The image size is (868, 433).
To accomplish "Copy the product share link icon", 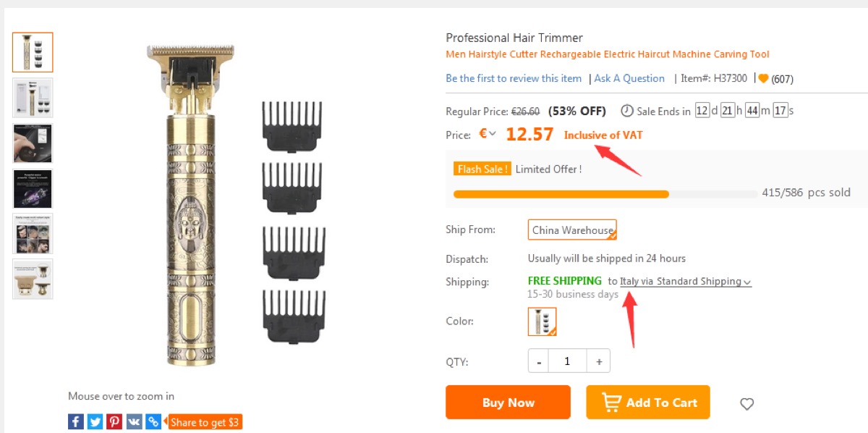I will click(x=153, y=421).
